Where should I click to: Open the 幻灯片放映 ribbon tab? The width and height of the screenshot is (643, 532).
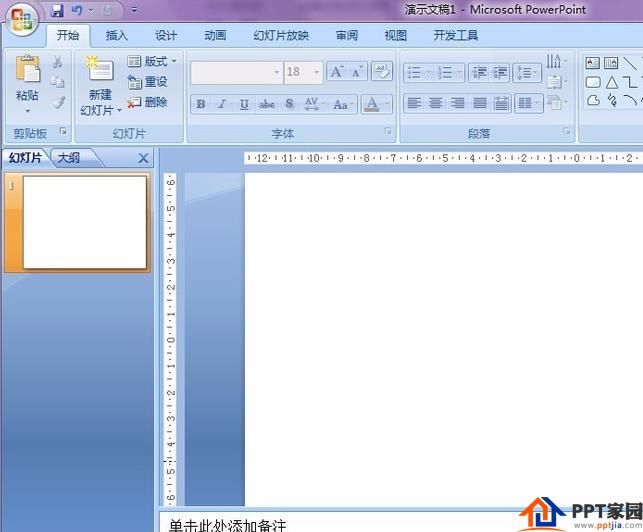pyautogui.click(x=281, y=36)
